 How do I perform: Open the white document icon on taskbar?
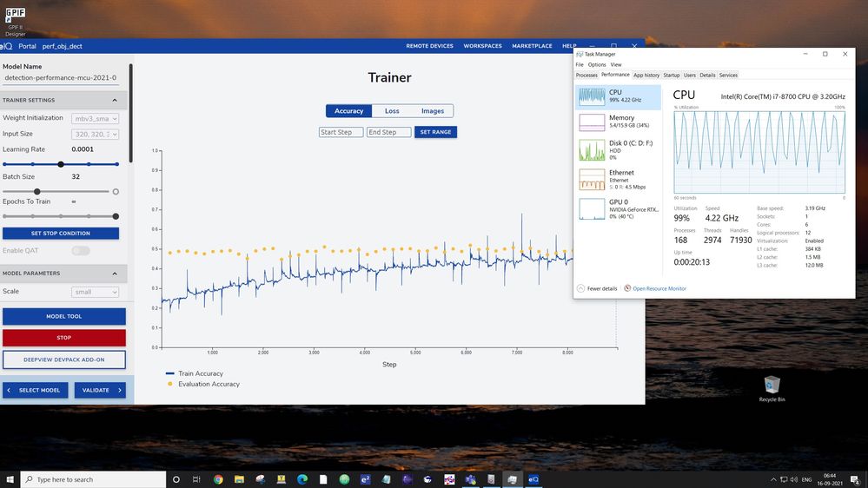tap(323, 479)
